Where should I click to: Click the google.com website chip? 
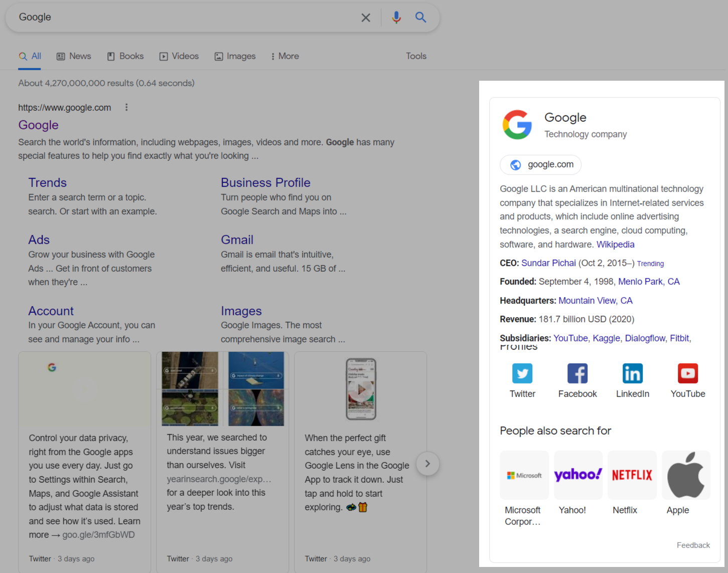541,165
